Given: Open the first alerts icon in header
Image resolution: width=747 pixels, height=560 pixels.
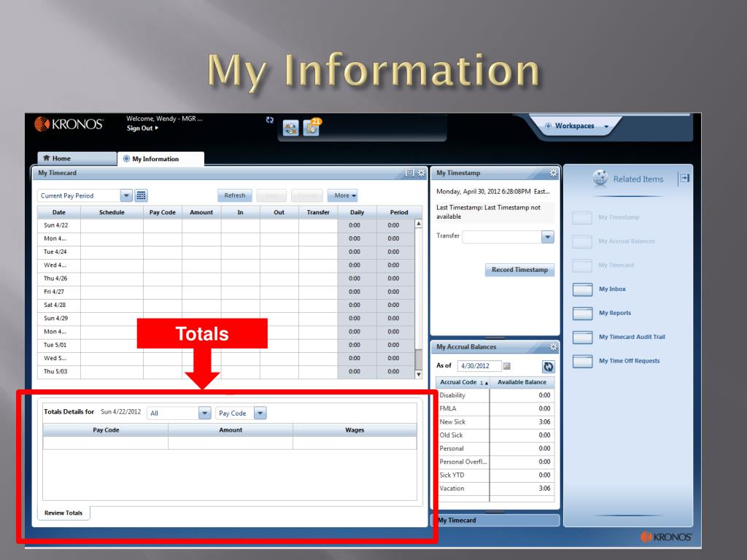Looking at the screenshot, I should click(290, 128).
